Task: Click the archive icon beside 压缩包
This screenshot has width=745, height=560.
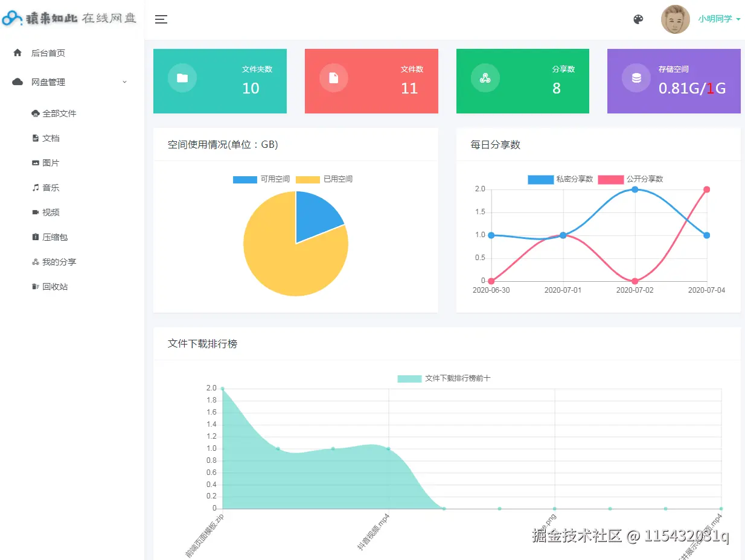Action: click(x=35, y=237)
